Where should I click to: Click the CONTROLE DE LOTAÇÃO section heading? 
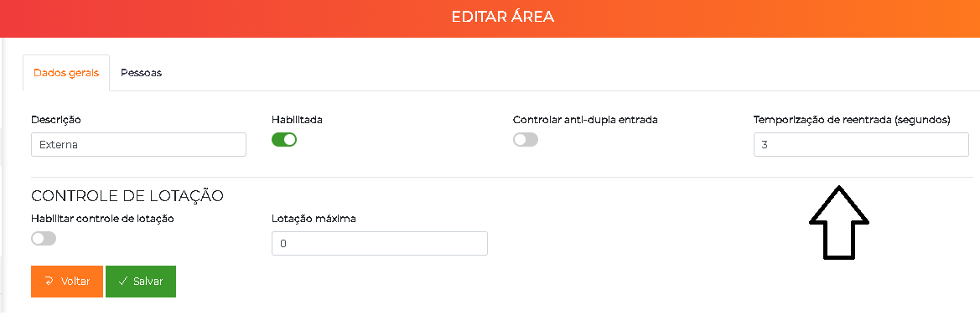127,195
